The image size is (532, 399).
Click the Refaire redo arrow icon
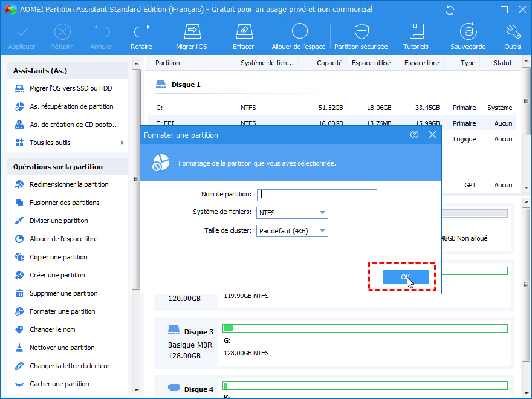click(141, 32)
